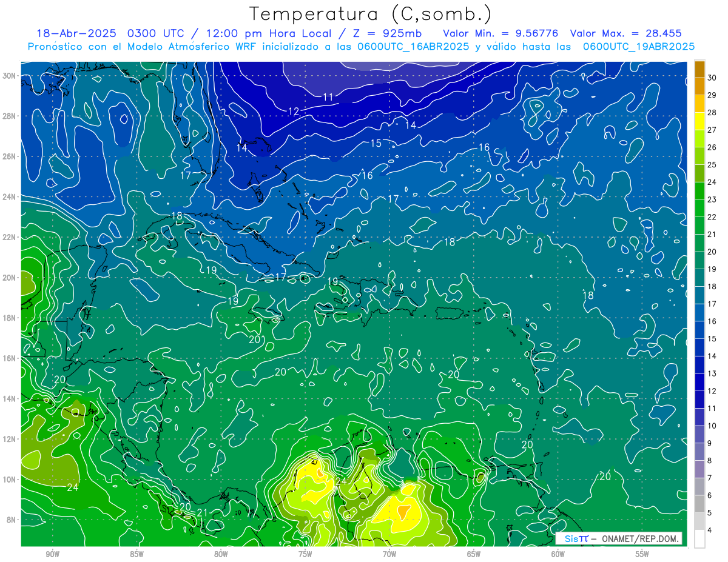The width and height of the screenshot is (728, 562).
Task: Click the '12N' latitude axis label
Action: coord(8,439)
